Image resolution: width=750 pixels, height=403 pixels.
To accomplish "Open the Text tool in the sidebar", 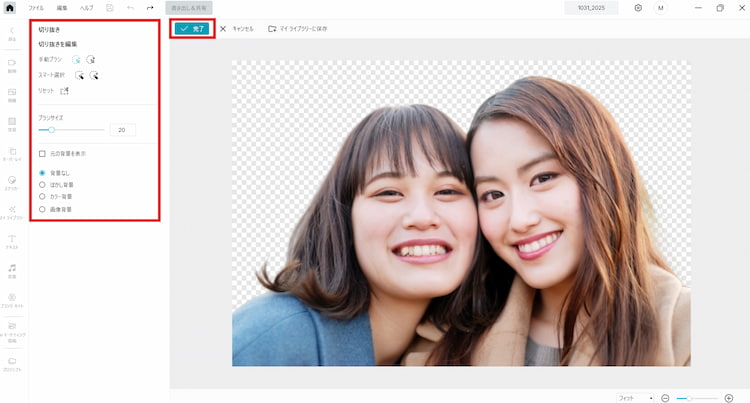I will point(12,242).
